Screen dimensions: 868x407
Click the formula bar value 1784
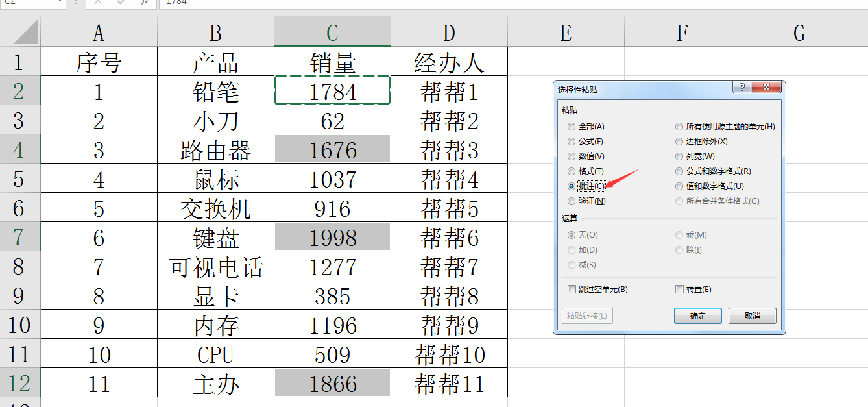pyautogui.click(x=176, y=3)
